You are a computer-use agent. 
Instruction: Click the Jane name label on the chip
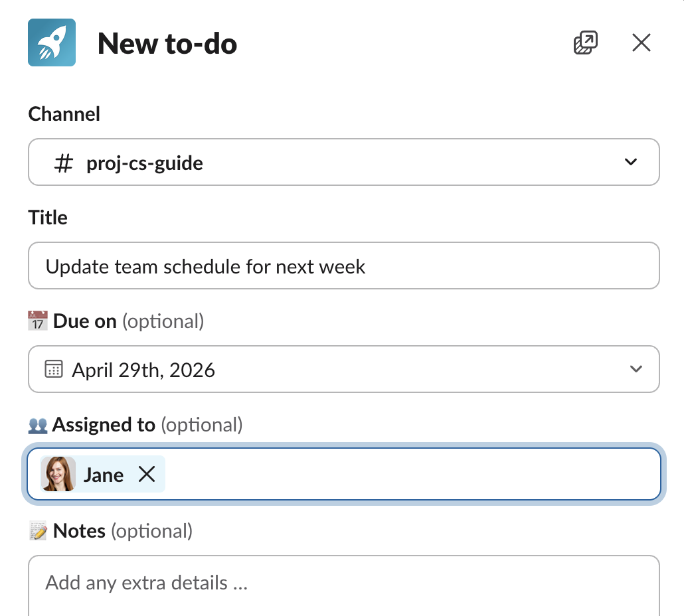point(104,474)
